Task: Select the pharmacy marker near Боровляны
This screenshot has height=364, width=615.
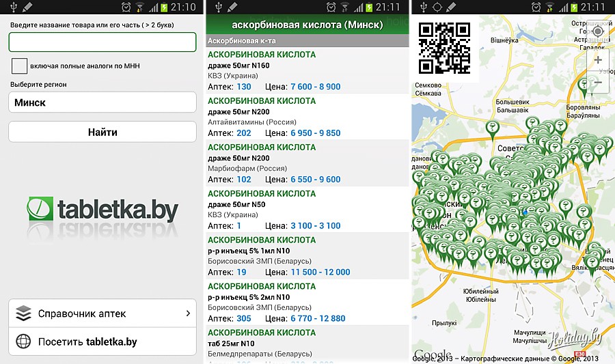Action: 583,86
